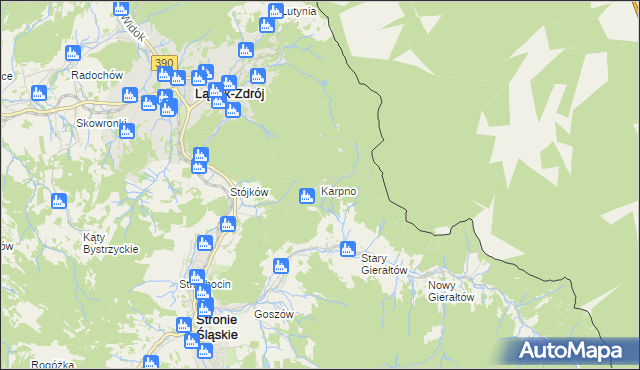Click the Widok street label
The height and width of the screenshot is (370, 640).
[x=133, y=29]
